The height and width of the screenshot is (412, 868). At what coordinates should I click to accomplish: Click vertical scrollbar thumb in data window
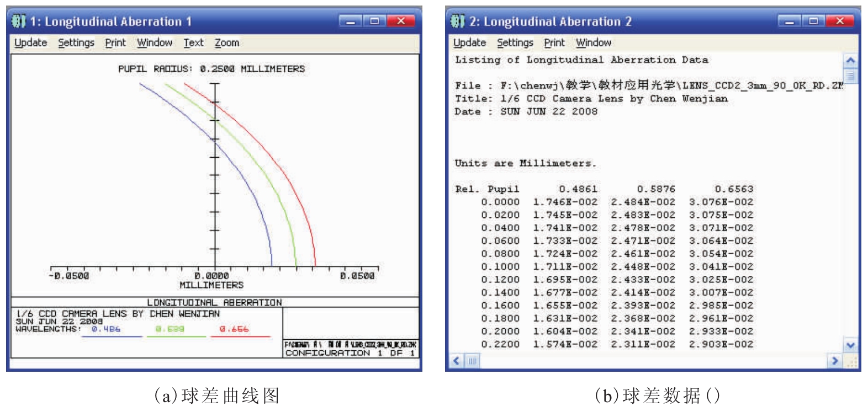pos(850,76)
